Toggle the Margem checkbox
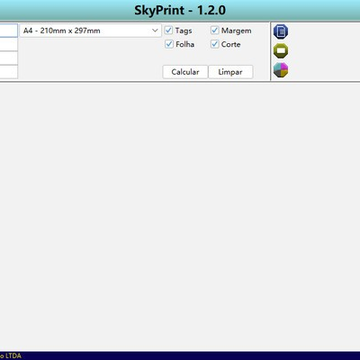Screen dimensions: 360x360 tap(215, 31)
